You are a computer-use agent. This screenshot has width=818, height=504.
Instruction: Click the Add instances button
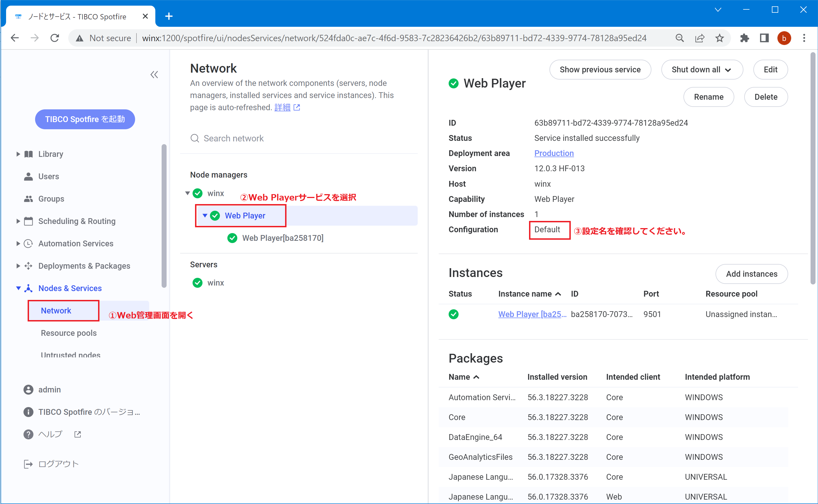(752, 274)
